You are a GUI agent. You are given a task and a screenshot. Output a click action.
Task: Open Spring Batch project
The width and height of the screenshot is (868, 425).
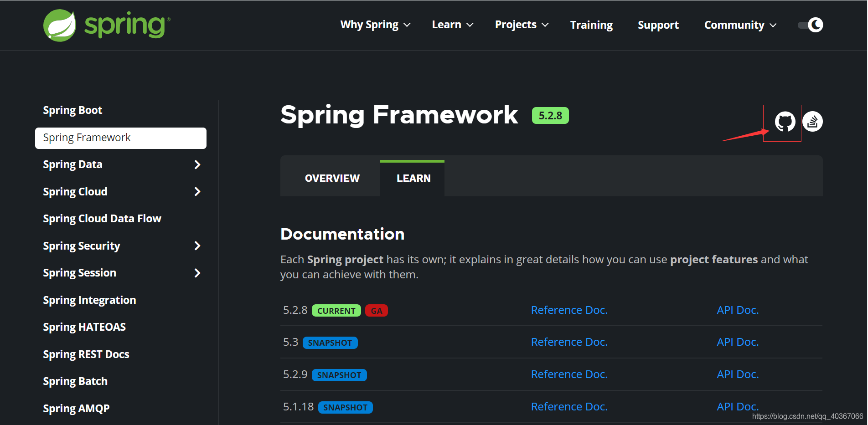coord(75,381)
